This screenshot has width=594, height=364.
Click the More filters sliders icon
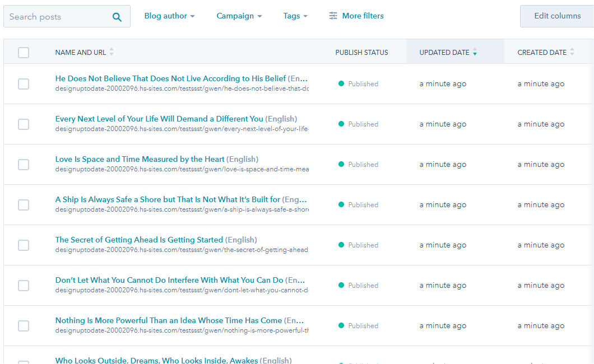click(x=333, y=16)
